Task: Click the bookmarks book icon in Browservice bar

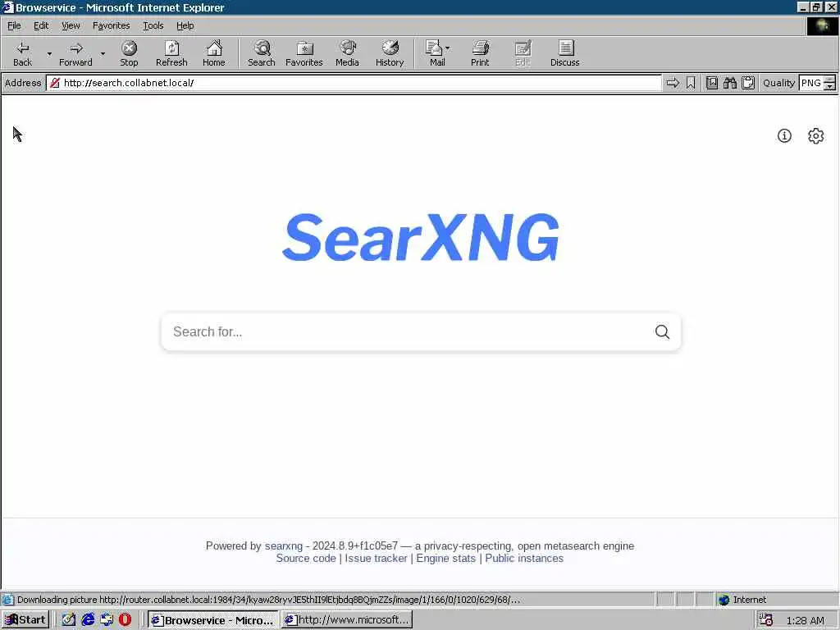Action: point(712,83)
